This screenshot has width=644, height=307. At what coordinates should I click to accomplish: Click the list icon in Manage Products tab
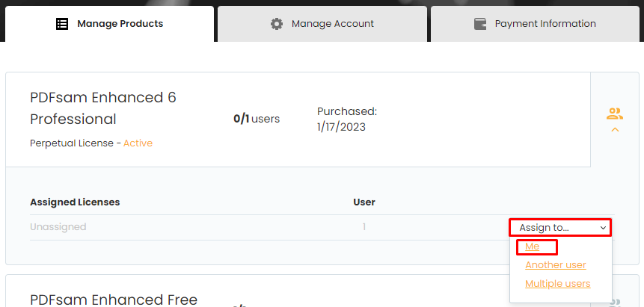(62, 24)
